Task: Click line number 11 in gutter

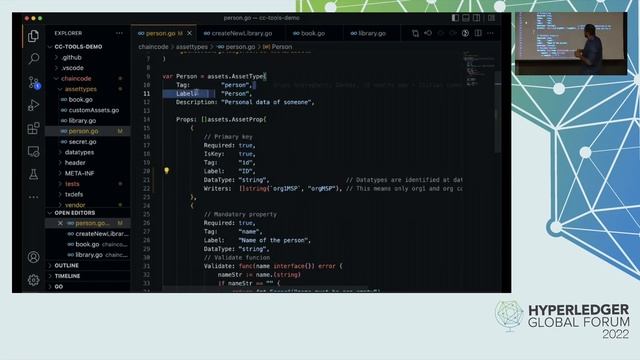Action: click(147, 93)
